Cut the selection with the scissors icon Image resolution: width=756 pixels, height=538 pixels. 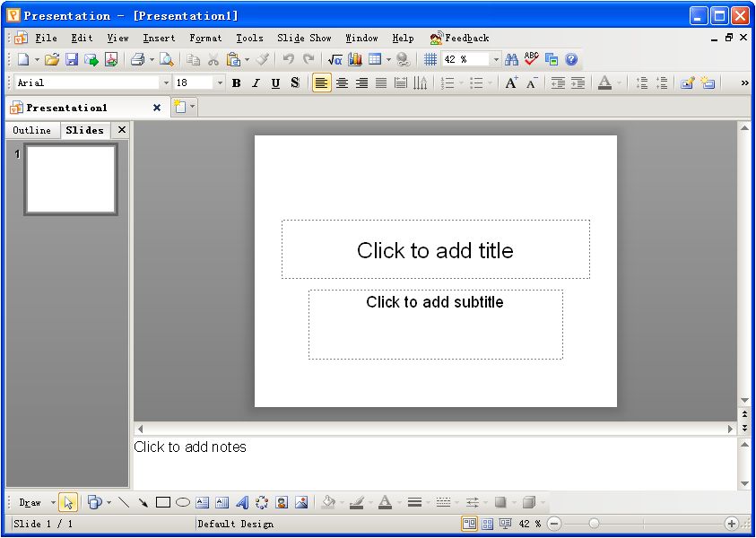(213, 59)
